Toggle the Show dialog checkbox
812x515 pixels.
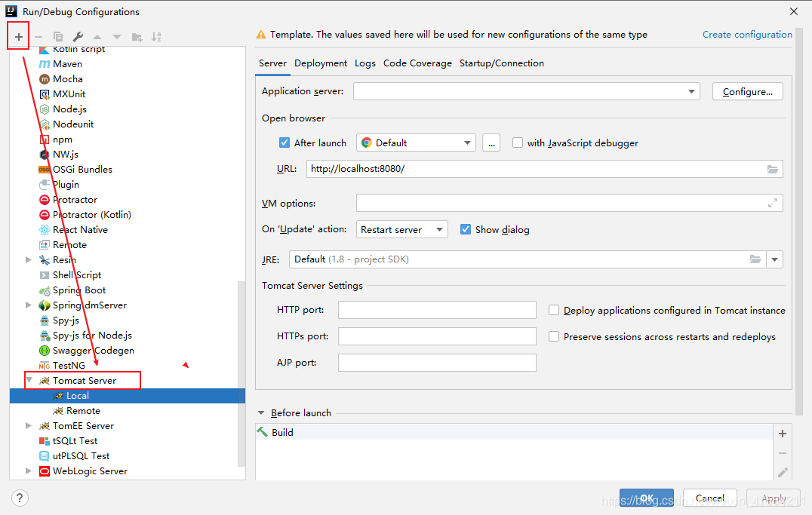(466, 229)
